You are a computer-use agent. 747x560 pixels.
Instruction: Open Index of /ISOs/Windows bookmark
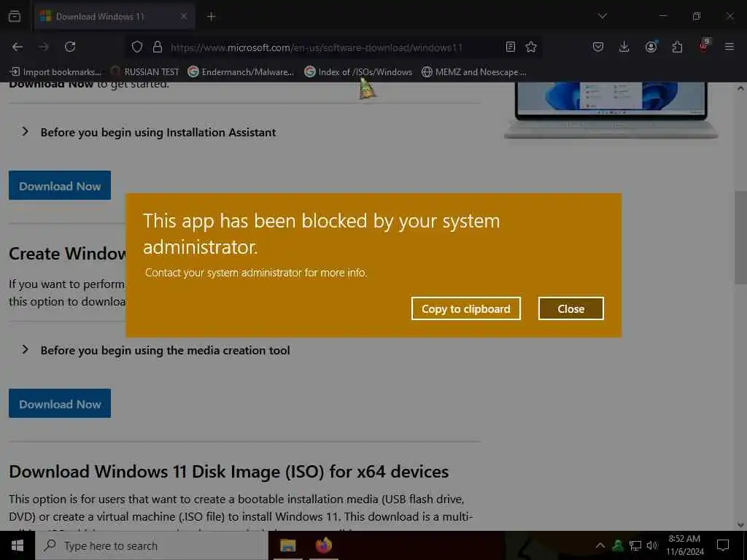point(358,72)
